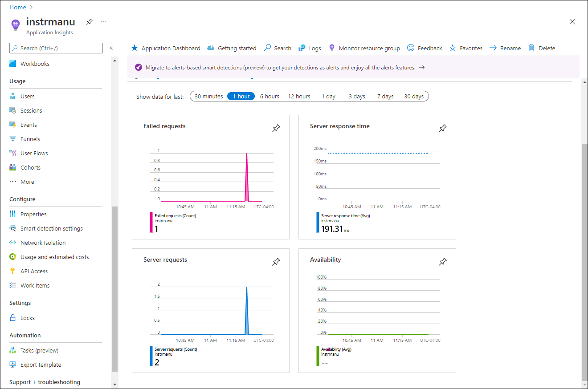Click the sidebar search input field

pyautogui.click(x=56, y=48)
